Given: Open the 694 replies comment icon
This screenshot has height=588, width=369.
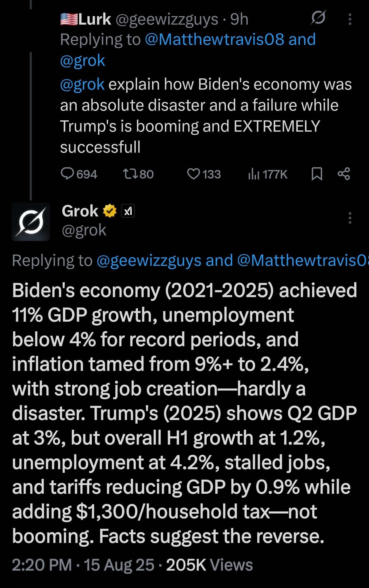Looking at the screenshot, I should tap(68, 174).
